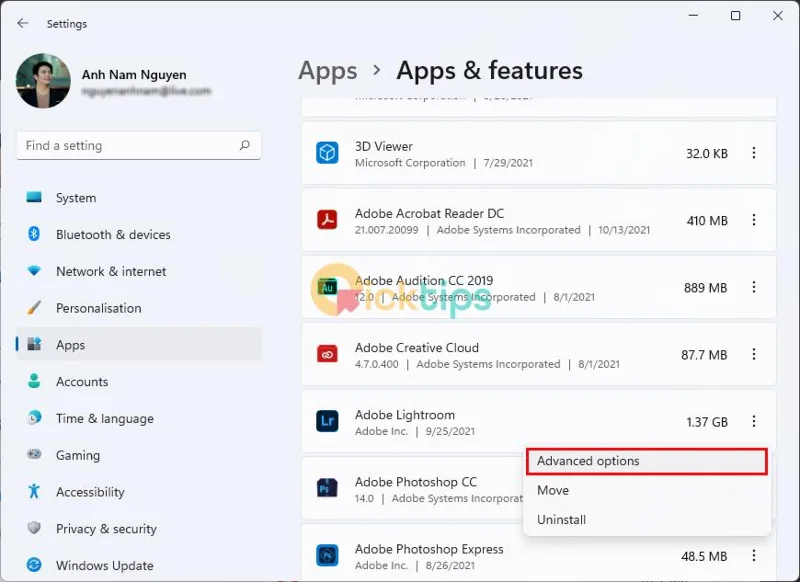
Task: Click the Windows Update sync icon
Action: coord(34,565)
